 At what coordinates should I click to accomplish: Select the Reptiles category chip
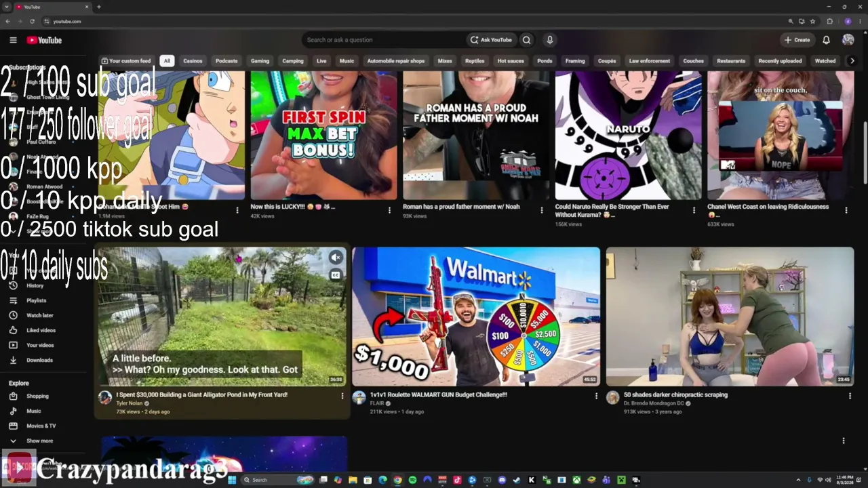[x=475, y=61]
